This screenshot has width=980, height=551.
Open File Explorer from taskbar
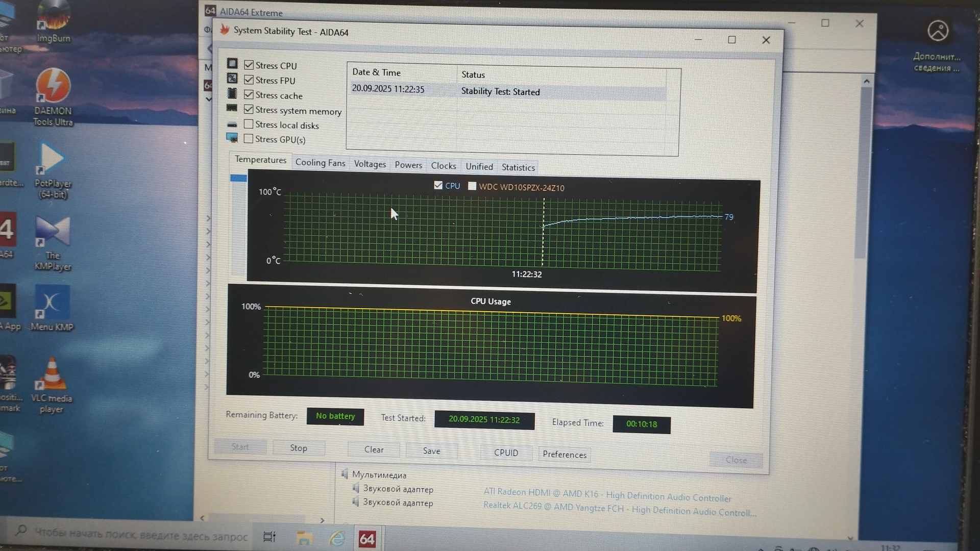[304, 537]
